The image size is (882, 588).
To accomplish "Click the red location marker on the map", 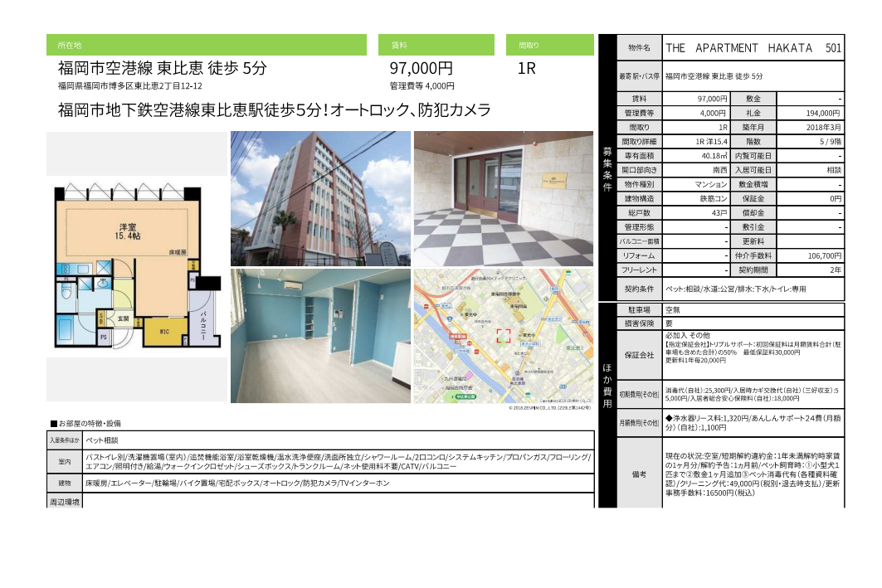I will [x=503, y=335].
